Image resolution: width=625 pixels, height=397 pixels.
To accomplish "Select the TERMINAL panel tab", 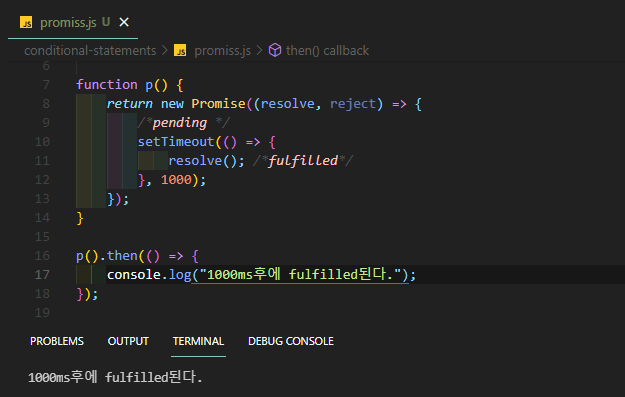I will [x=199, y=341].
